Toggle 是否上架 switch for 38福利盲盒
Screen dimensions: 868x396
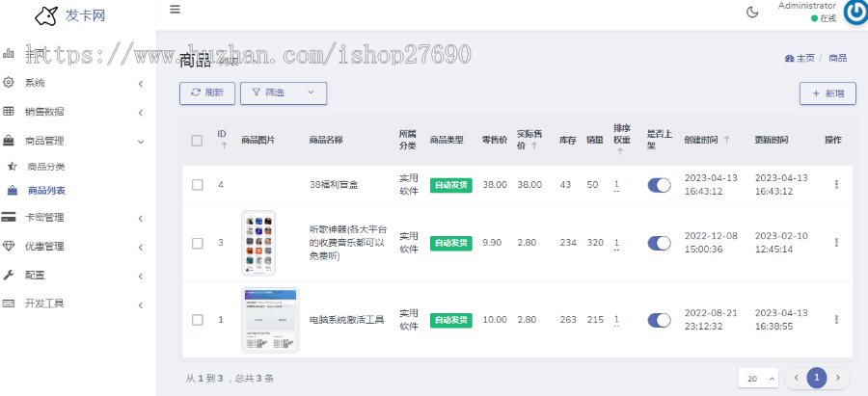pos(659,185)
